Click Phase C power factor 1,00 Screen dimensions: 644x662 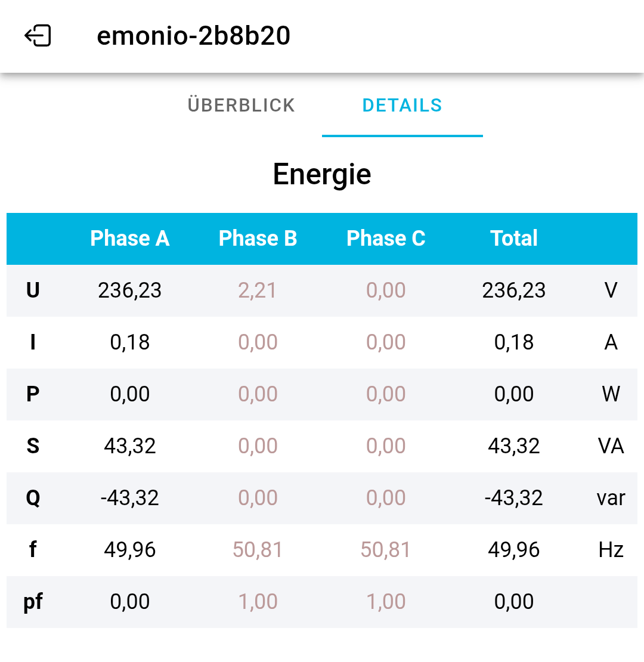[x=386, y=602]
